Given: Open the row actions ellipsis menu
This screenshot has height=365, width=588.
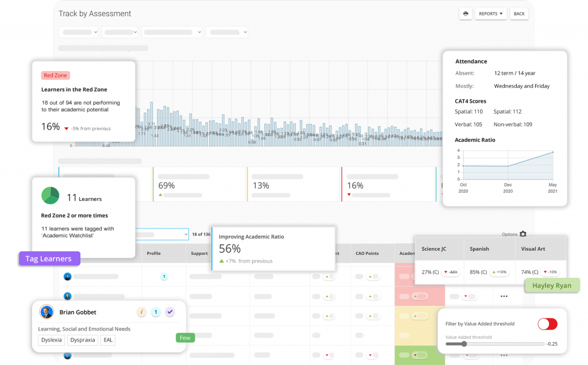Looking at the screenshot, I should tap(504, 297).
